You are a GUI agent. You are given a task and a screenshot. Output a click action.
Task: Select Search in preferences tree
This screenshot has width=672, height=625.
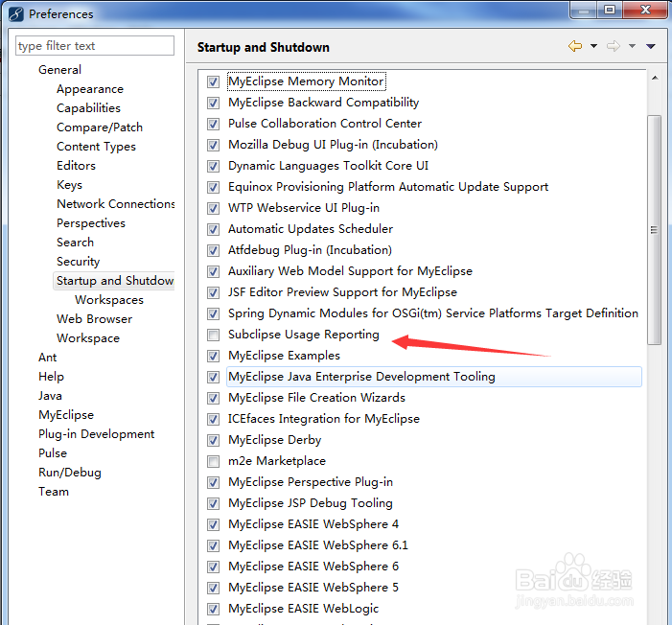[75, 243]
